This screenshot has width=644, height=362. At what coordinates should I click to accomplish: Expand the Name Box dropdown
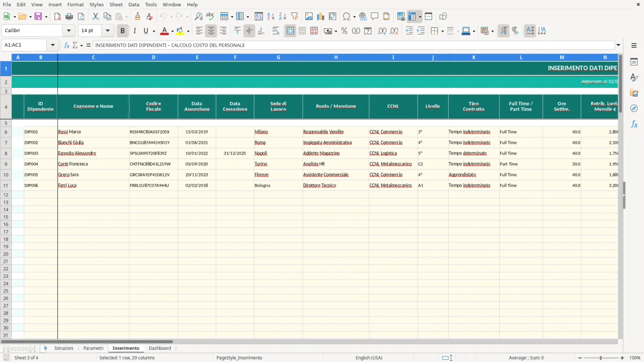click(x=53, y=45)
